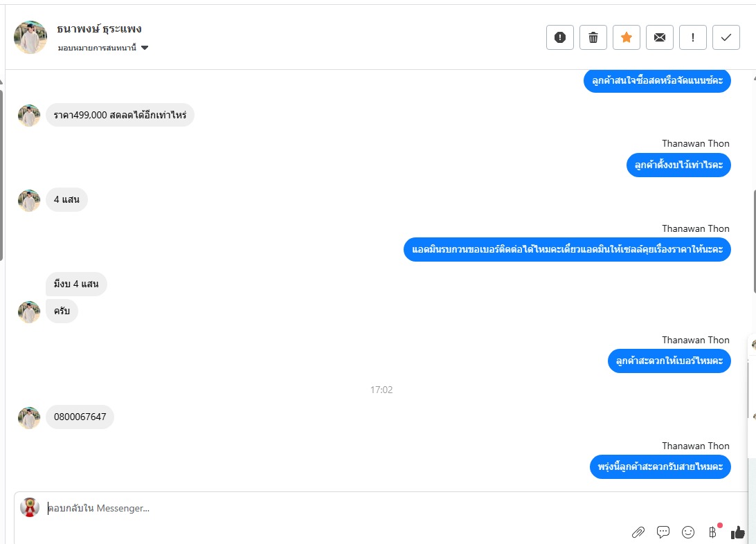Image resolution: width=756 pixels, height=544 pixels.
Task: Send a thumbs-up like
Action: click(738, 532)
